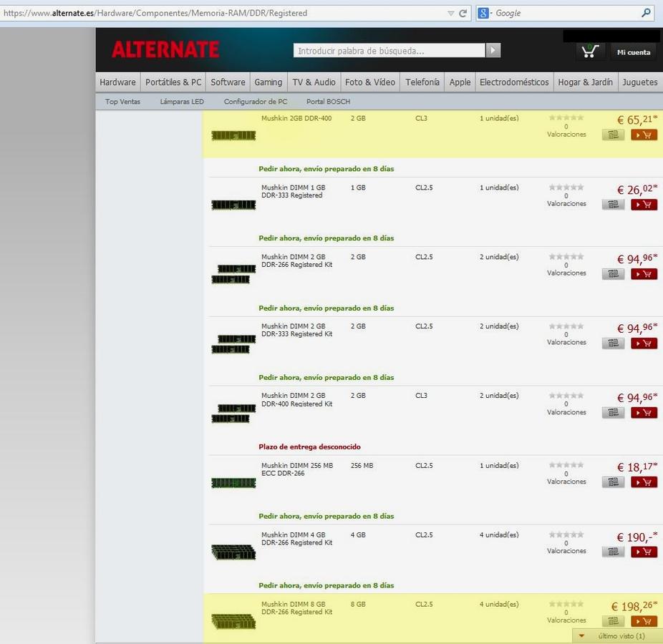The image size is (663, 644).
Task: Click the site search input field
Action: (389, 51)
